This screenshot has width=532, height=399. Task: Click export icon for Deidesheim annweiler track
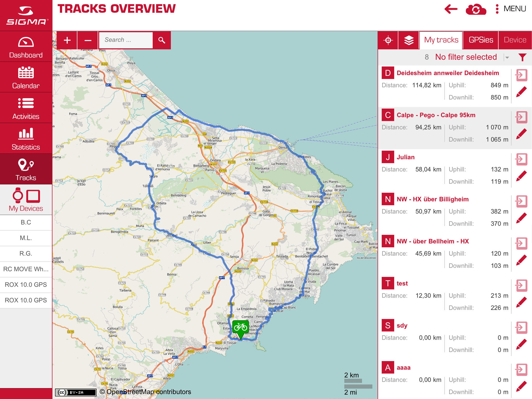(521, 75)
